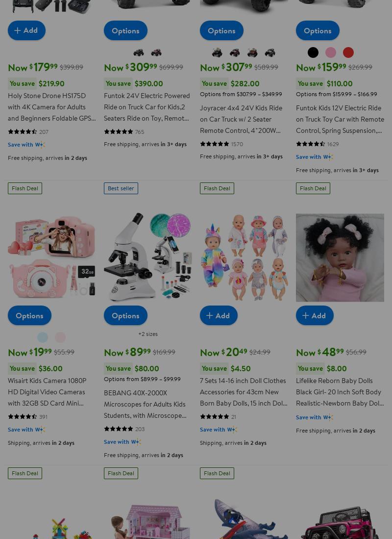Click the Reborn Baby Doll product image
Viewport: 392px width, 539px height.
pos(340,257)
